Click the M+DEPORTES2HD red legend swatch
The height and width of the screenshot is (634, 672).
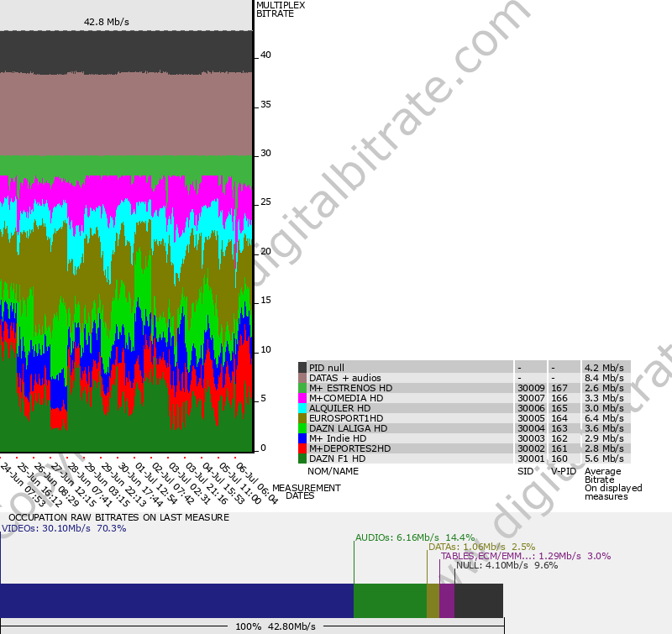(302, 448)
